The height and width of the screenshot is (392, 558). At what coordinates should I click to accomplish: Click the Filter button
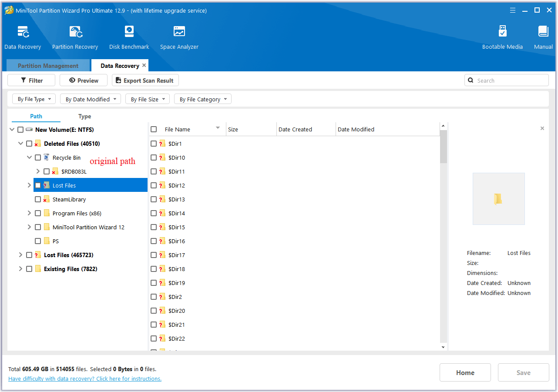click(31, 80)
